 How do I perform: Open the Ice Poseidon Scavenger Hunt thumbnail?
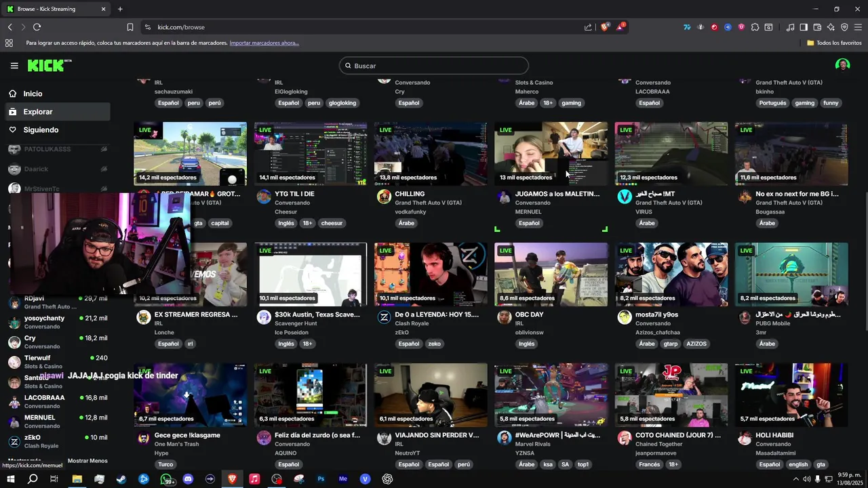311,274
